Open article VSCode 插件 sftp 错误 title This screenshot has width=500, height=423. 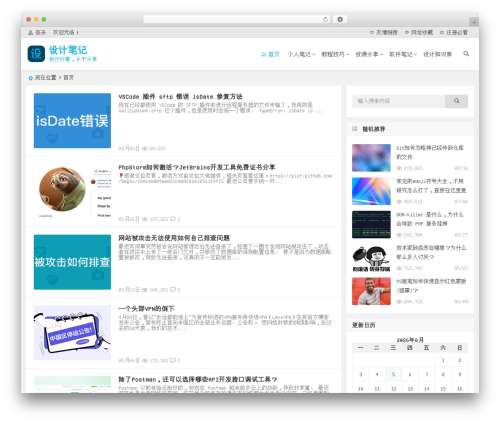180,97
